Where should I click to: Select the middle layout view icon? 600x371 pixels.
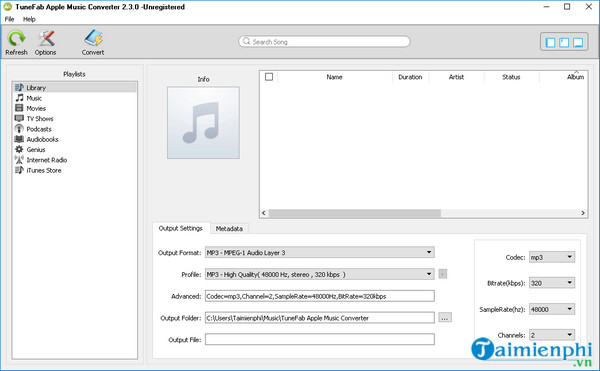(564, 42)
